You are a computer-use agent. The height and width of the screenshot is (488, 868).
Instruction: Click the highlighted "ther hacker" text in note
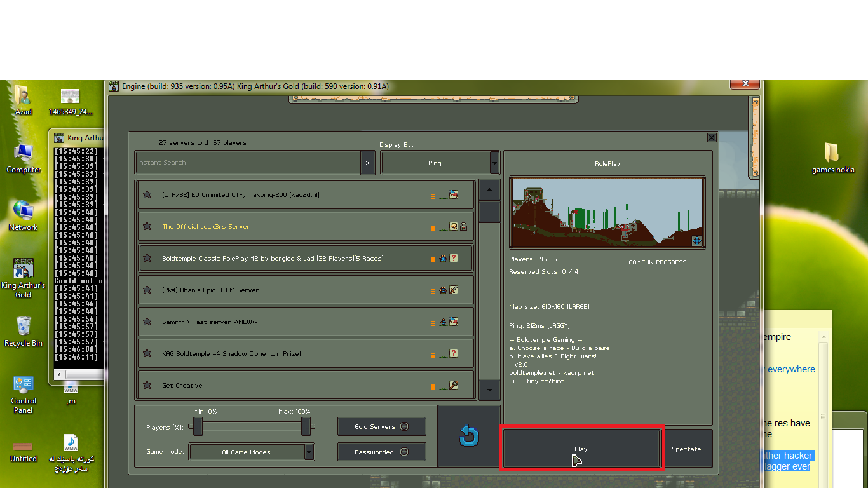pos(787,456)
